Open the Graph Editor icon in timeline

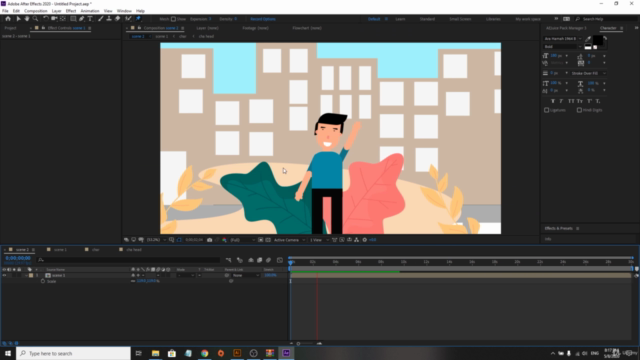point(280,260)
